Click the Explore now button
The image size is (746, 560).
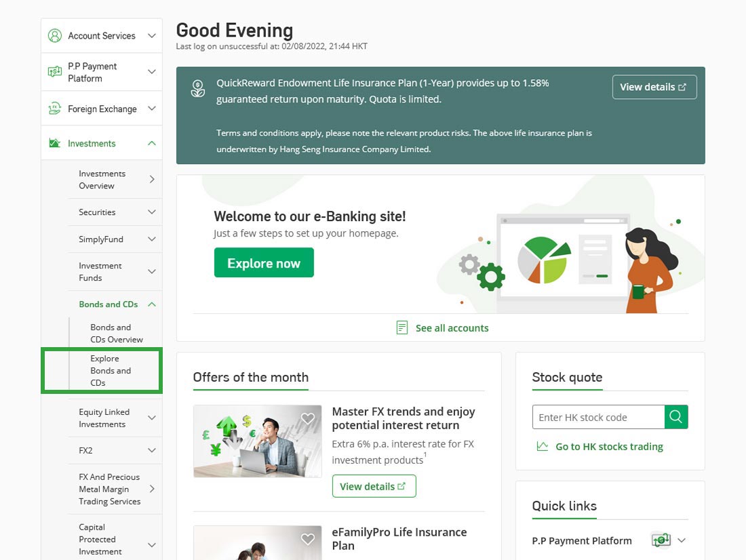click(264, 262)
